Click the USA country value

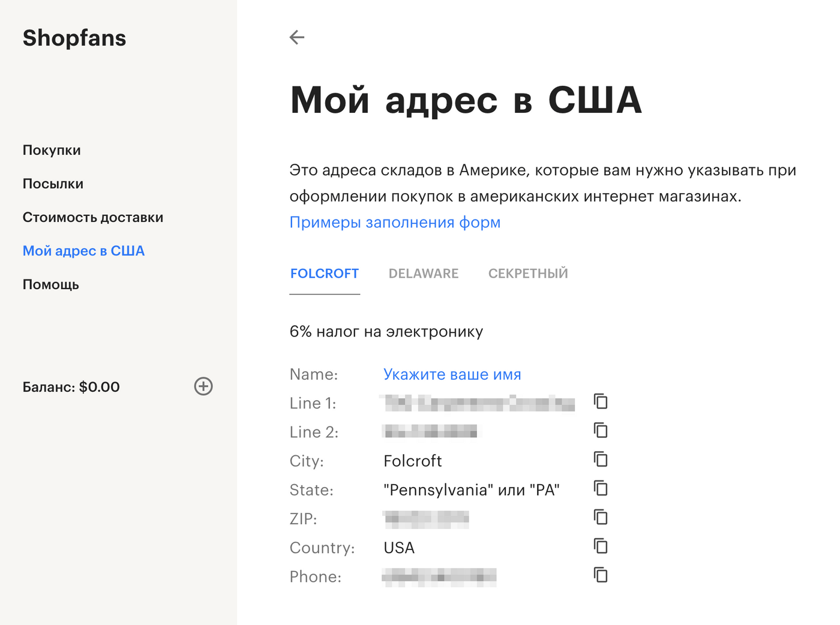[399, 548]
